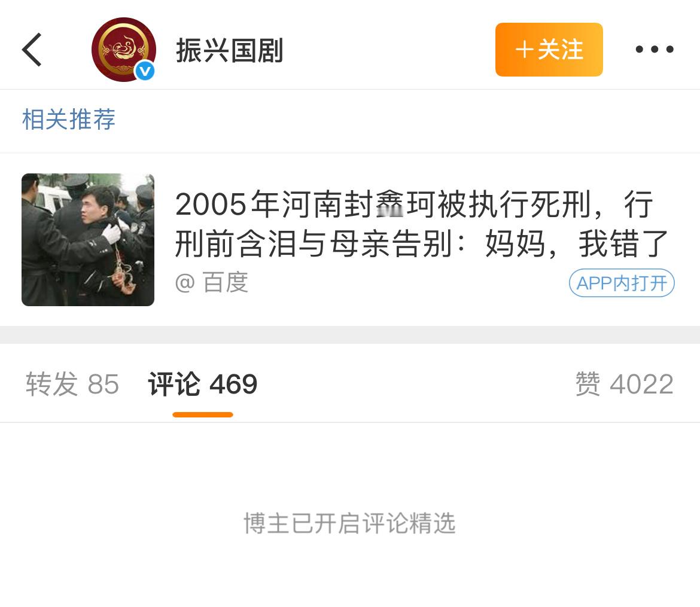Click the APP内打开 button
Viewport: 700px width, 607px height.
pos(622,283)
